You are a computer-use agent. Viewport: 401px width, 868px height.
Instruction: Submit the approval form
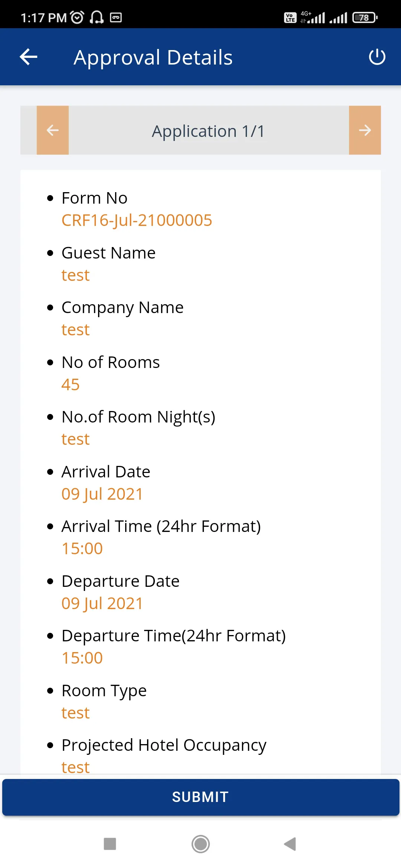200,797
